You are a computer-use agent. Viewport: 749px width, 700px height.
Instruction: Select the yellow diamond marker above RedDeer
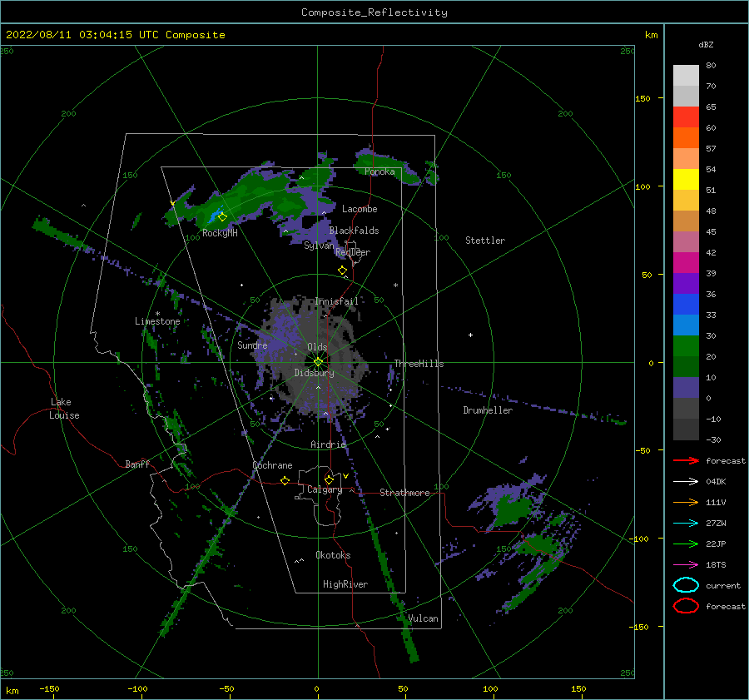342,271
